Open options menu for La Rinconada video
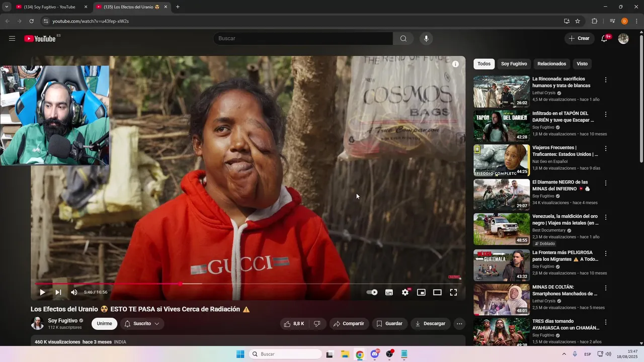 606,80
